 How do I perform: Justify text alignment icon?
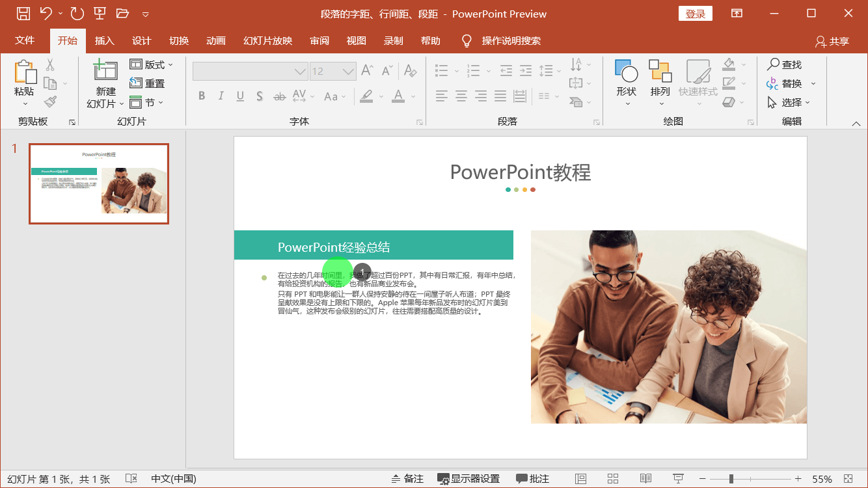pos(500,96)
